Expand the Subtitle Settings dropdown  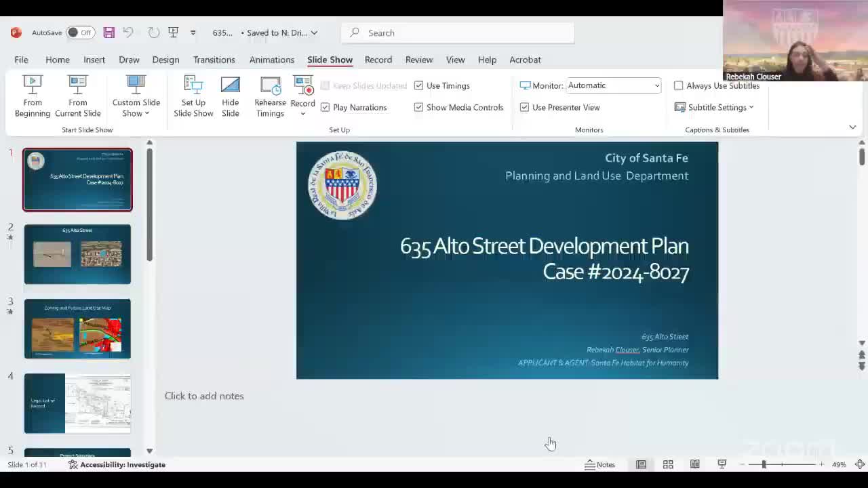[x=751, y=107]
